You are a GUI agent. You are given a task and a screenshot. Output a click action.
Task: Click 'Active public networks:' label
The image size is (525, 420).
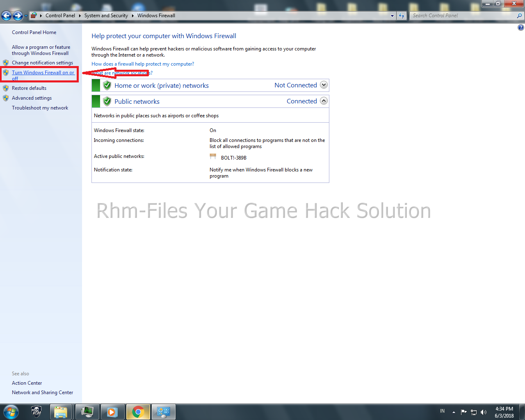pos(119,156)
